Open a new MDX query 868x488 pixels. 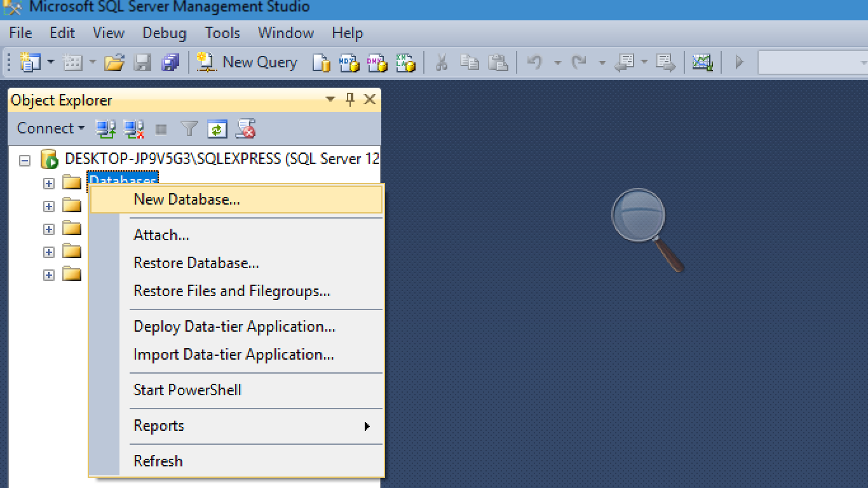tap(349, 62)
